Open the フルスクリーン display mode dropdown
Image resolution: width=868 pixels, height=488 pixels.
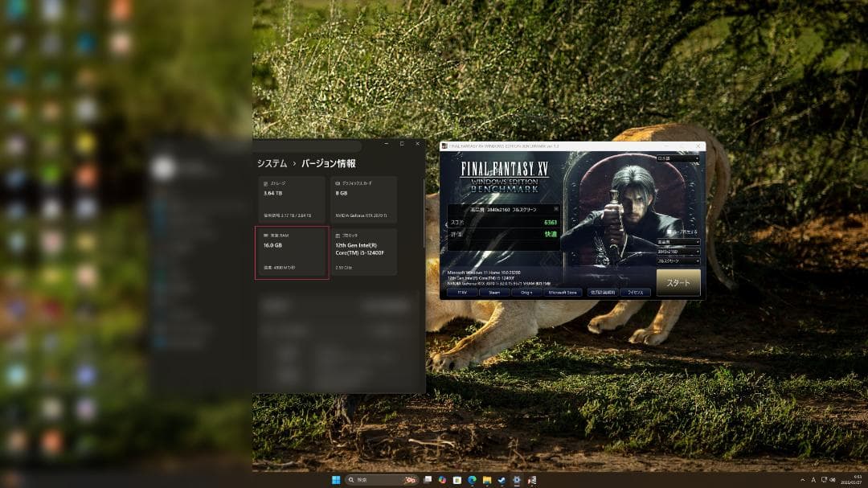[678, 261]
